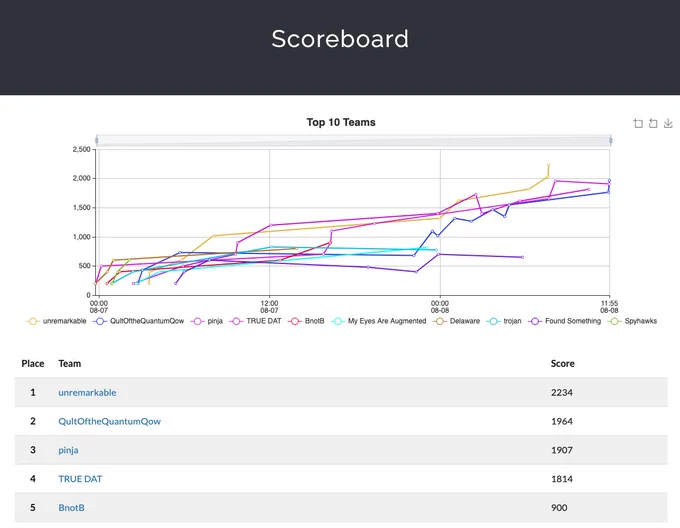This screenshot has height=528, width=680.
Task: Toggle the Spyhawks legend entry
Action: (632, 321)
